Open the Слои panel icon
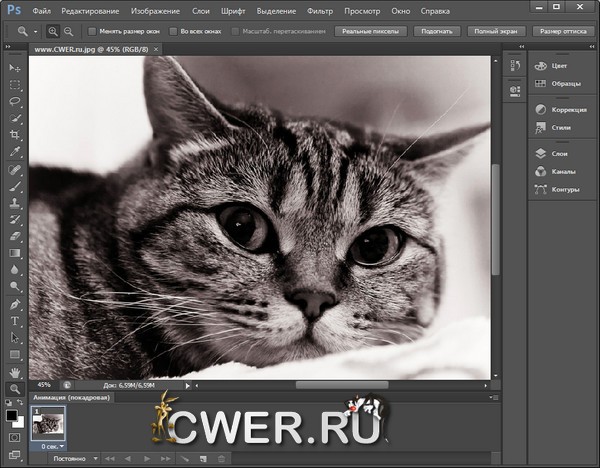Screen dimensions: 600x468 tap(540, 153)
